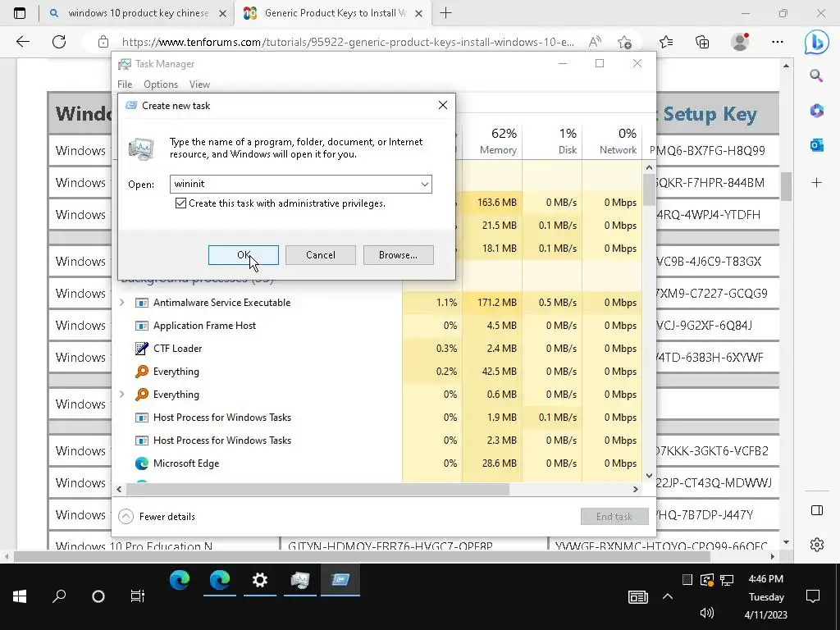
Task: Open taskbar search magnifier
Action: point(59,596)
